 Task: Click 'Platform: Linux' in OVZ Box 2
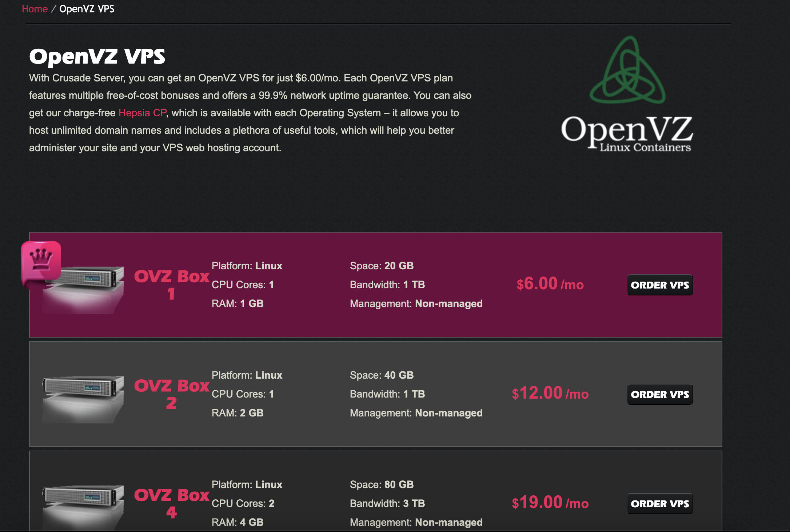click(x=247, y=375)
